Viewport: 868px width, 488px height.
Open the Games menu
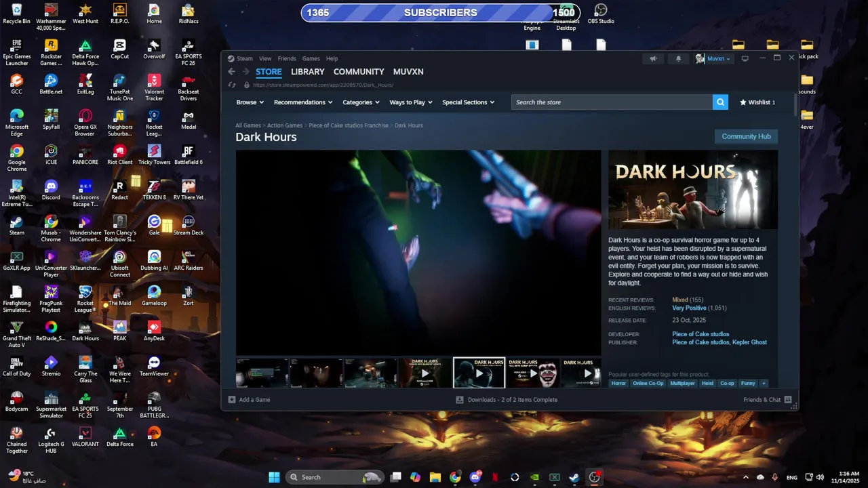click(311, 59)
